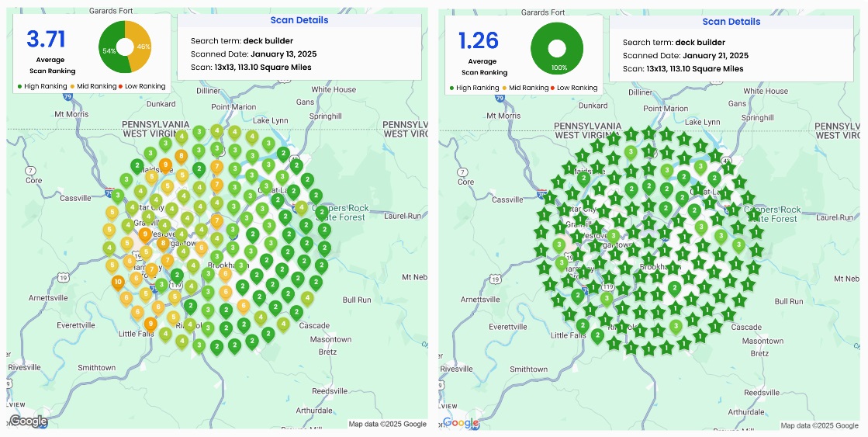Click the Springhill label on January 21 map

pyautogui.click(x=757, y=118)
